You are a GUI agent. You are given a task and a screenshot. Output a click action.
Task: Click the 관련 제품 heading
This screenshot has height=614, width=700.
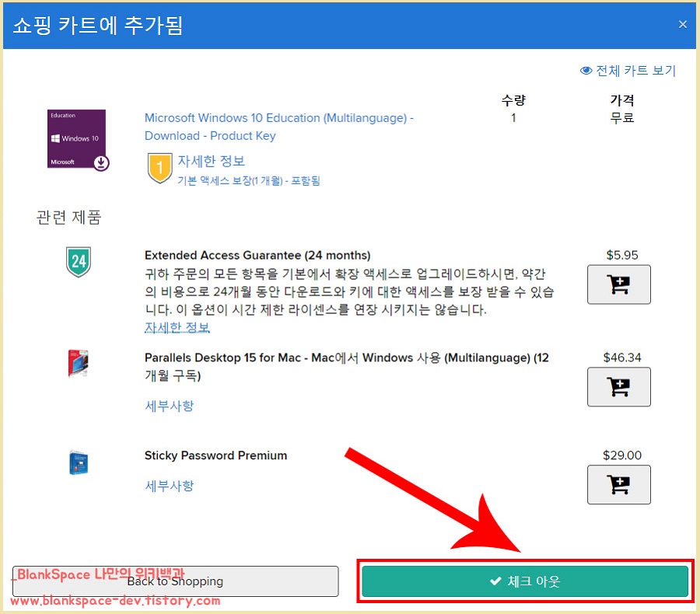(x=68, y=218)
